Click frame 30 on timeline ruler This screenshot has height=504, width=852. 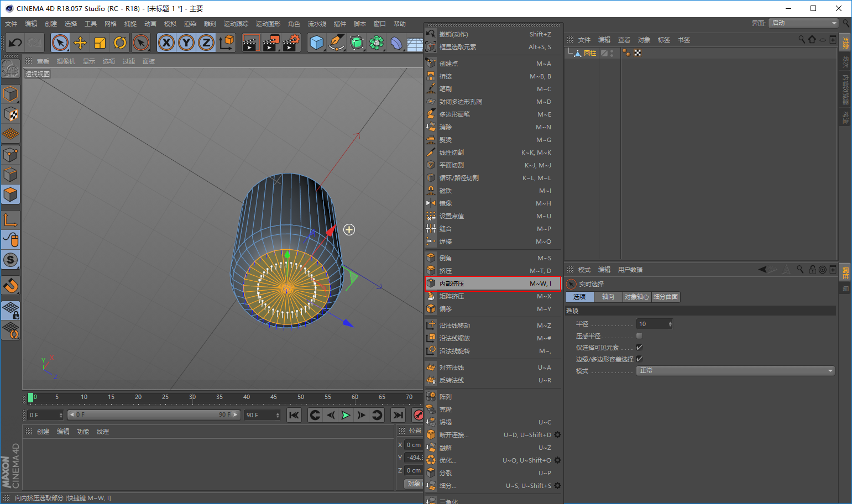point(192,397)
